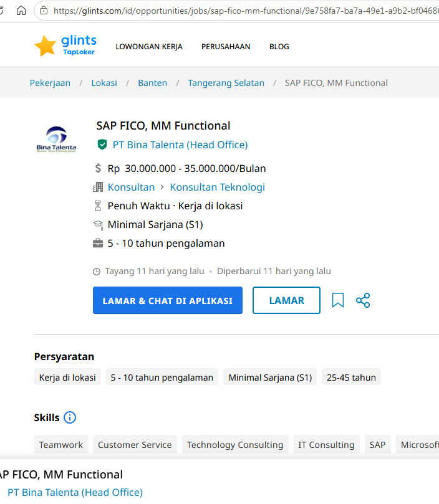Screen dimensions: 439x504
Task: Click the site info lock icon
Action: 44,11
